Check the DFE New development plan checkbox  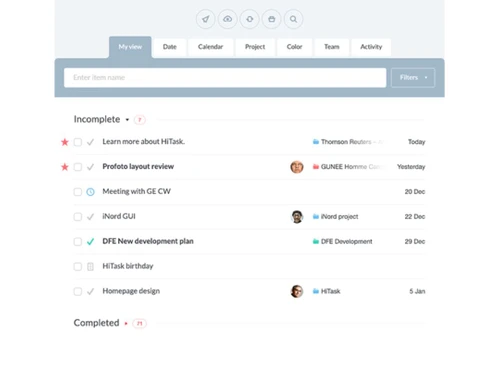tap(78, 242)
